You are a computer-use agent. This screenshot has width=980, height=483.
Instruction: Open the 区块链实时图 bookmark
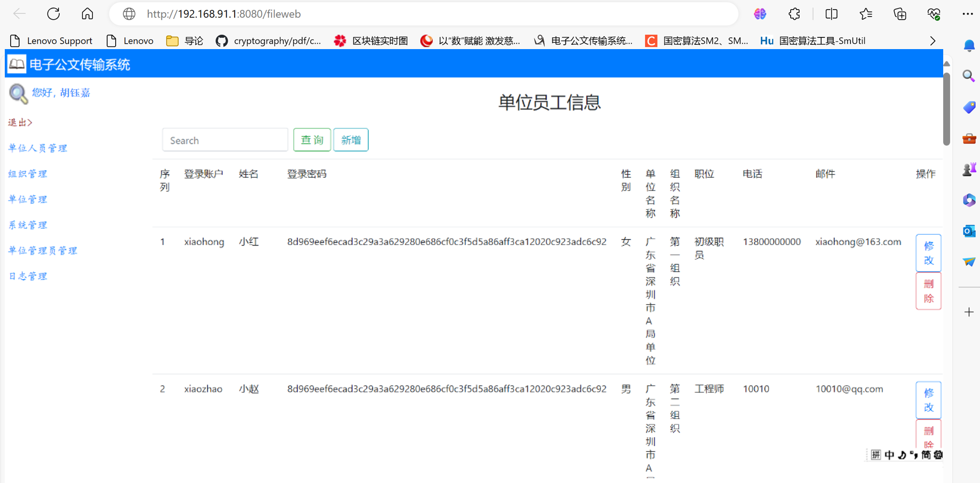tap(371, 41)
